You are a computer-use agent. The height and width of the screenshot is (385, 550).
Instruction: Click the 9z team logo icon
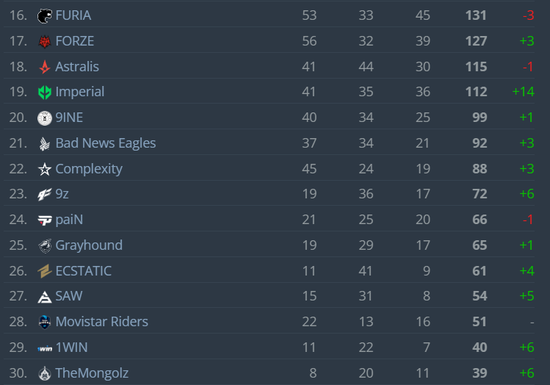tap(45, 194)
